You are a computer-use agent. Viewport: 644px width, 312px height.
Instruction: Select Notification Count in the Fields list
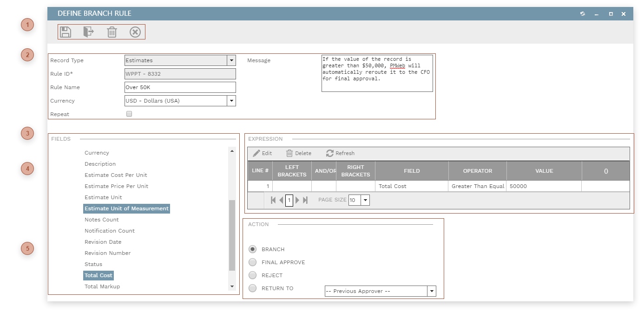(x=109, y=230)
